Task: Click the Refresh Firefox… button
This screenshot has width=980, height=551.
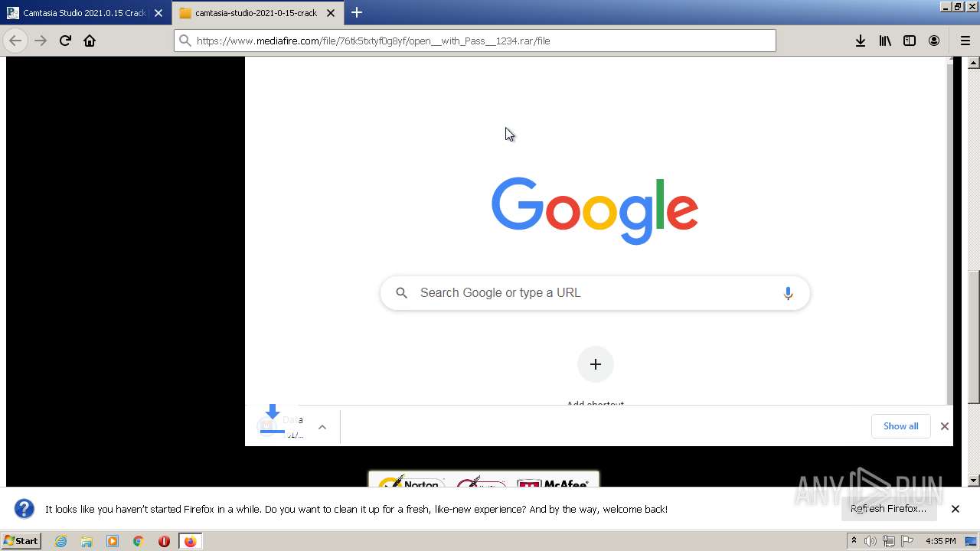Action: point(888,509)
